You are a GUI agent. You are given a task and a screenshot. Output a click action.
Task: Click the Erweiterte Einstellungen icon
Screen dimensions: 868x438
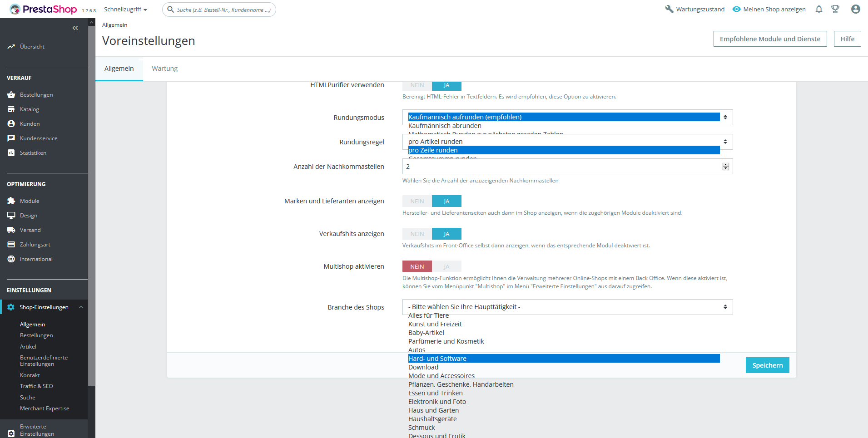pyautogui.click(x=11, y=434)
